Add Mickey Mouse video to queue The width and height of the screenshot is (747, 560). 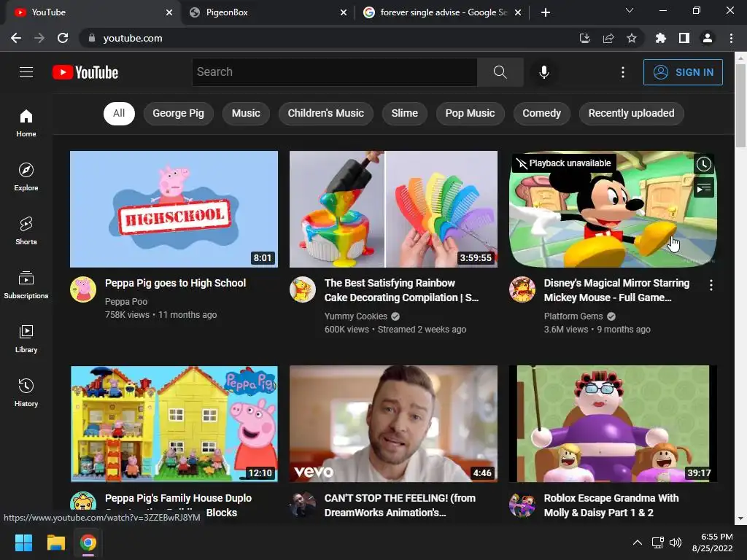pos(704,188)
